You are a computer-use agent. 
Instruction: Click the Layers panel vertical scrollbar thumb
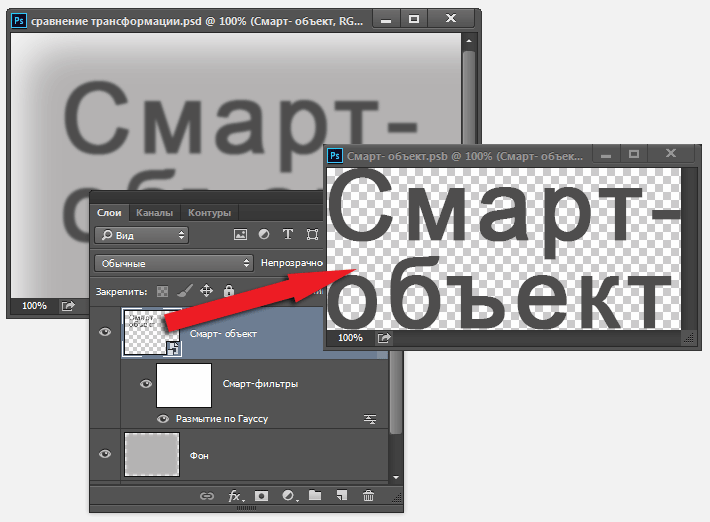click(396, 394)
